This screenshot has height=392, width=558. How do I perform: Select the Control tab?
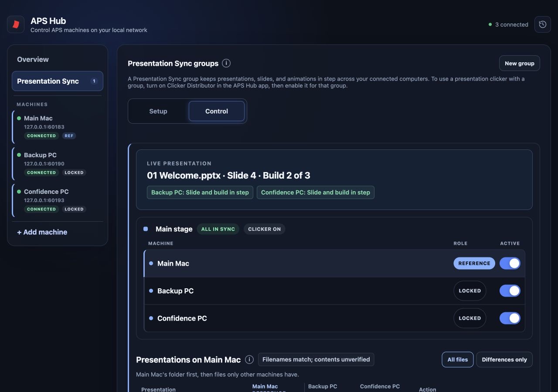click(x=217, y=111)
